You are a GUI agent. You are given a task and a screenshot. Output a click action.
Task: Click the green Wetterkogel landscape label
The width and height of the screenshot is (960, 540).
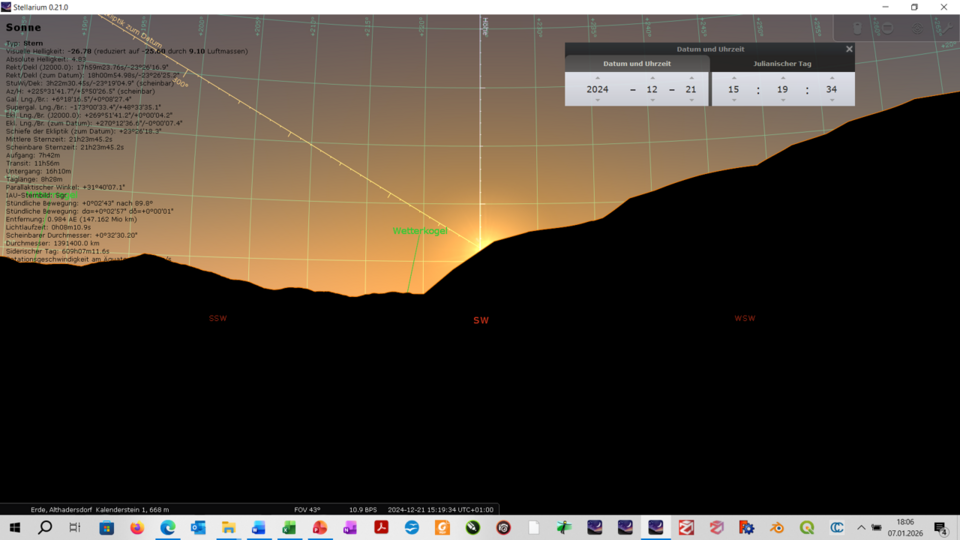420,231
